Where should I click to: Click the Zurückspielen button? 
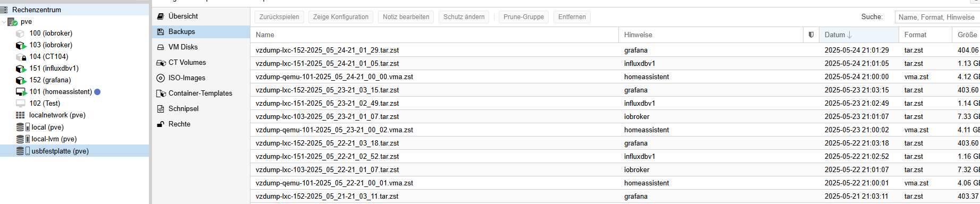pos(279,17)
